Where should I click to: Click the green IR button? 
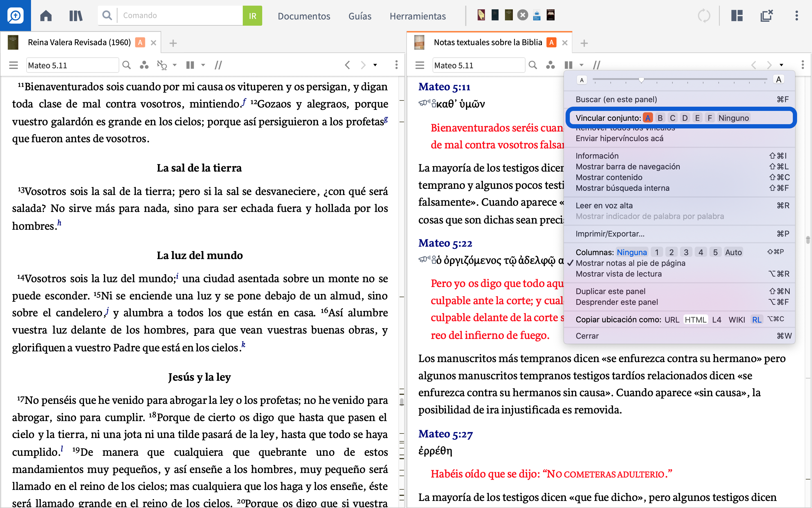pyautogui.click(x=252, y=16)
